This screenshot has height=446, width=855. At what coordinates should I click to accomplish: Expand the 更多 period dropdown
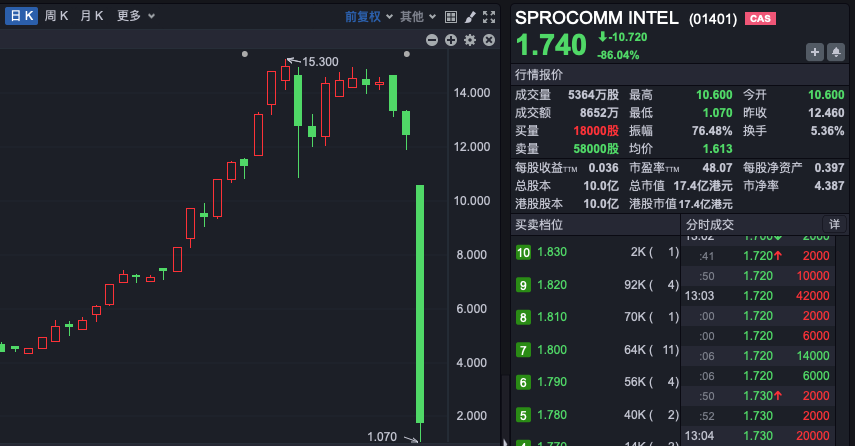(x=135, y=16)
